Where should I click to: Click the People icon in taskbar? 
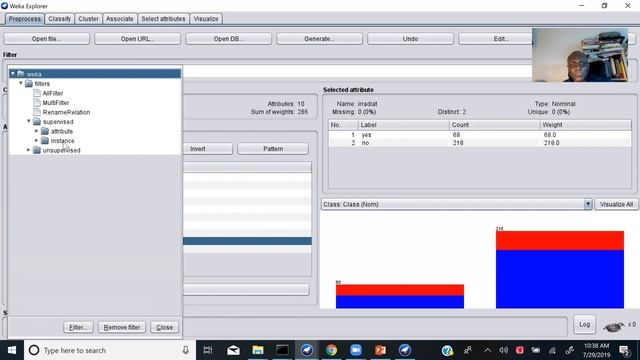468,350
